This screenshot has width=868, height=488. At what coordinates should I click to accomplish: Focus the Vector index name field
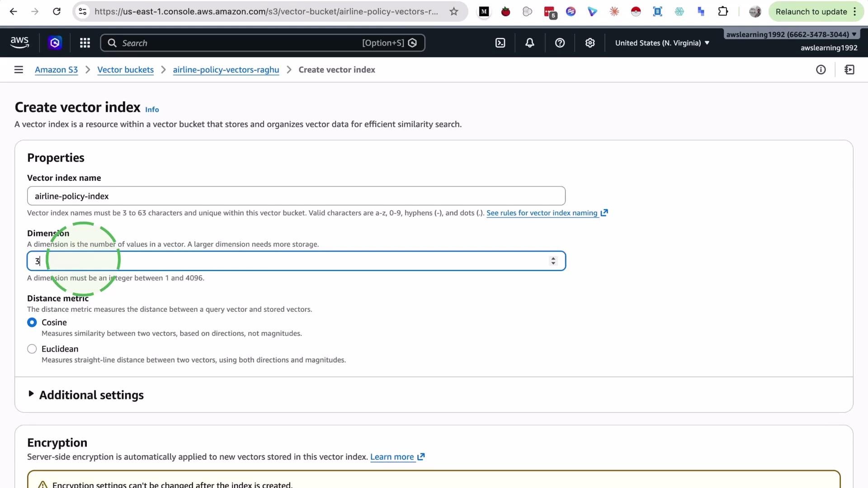(296, 196)
